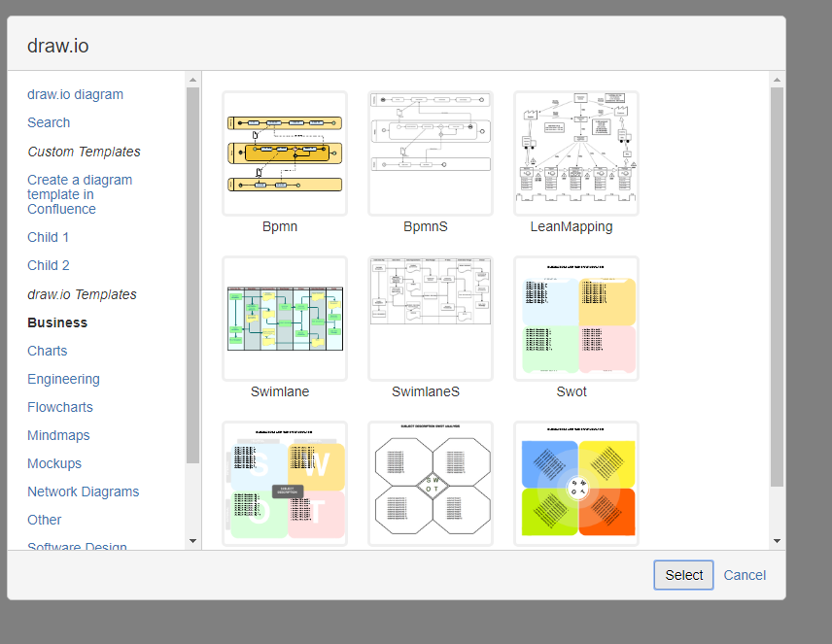Click the Swot template label
The width and height of the screenshot is (832, 644).
coord(572,391)
